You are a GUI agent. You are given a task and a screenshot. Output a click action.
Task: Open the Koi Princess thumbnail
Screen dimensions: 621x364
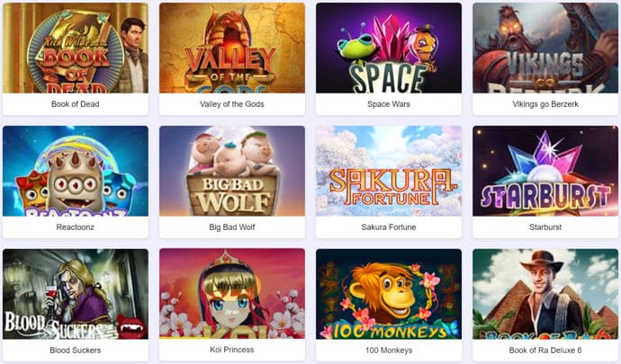click(232, 294)
